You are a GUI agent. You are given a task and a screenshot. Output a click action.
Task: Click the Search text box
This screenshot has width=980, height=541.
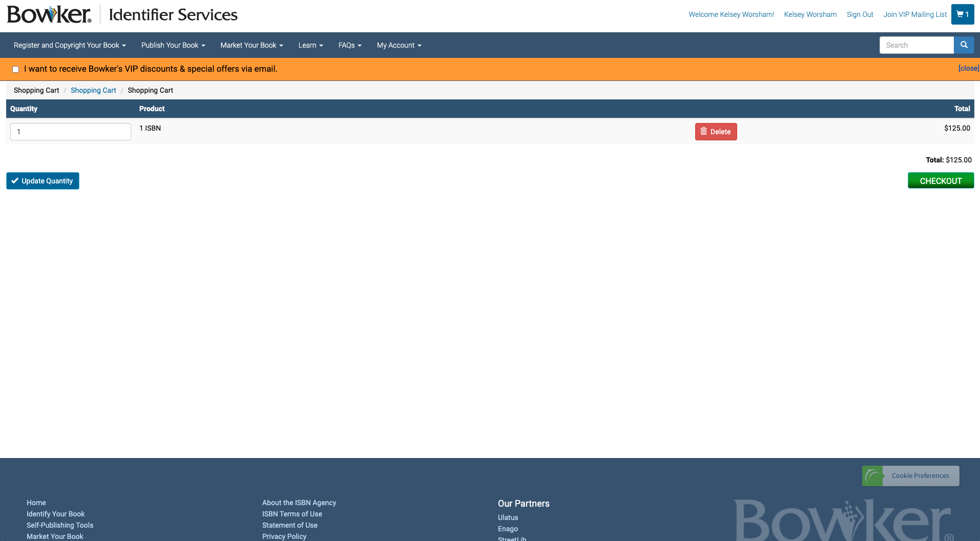point(916,45)
